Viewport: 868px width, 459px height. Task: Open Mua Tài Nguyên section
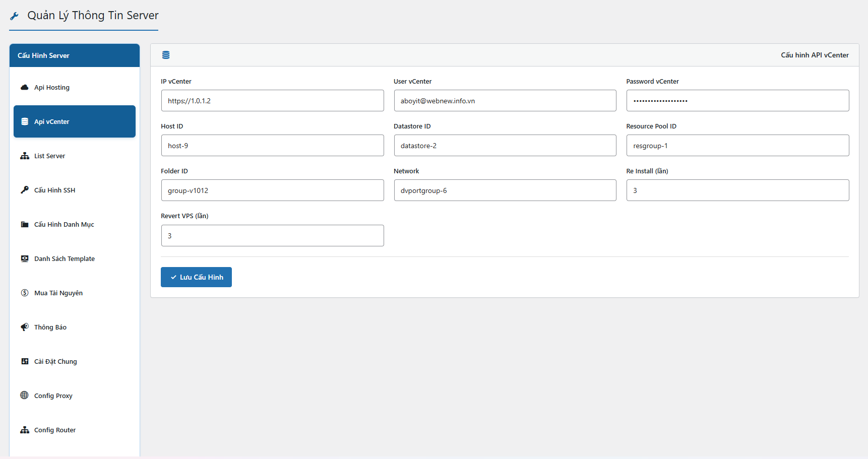(75, 293)
